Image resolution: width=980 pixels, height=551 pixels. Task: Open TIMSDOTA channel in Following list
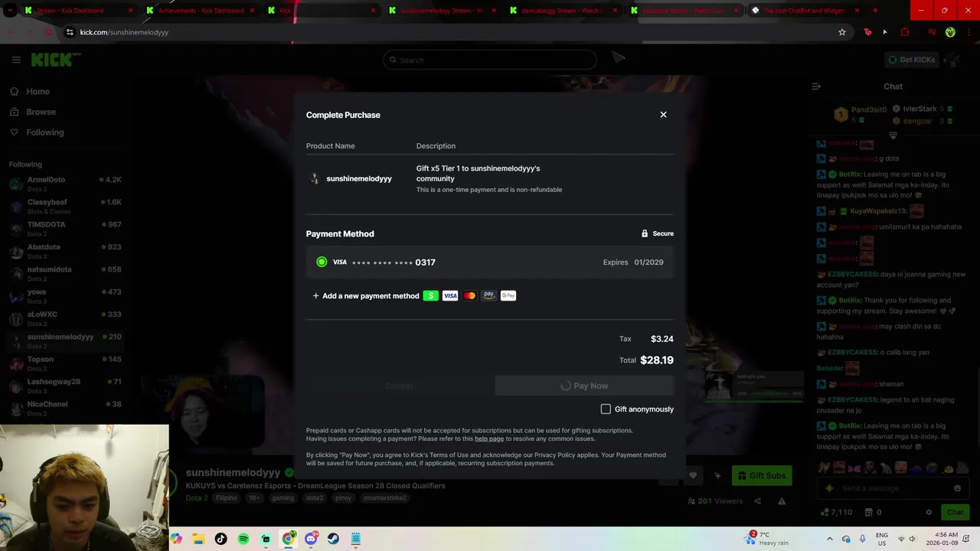coord(65,227)
